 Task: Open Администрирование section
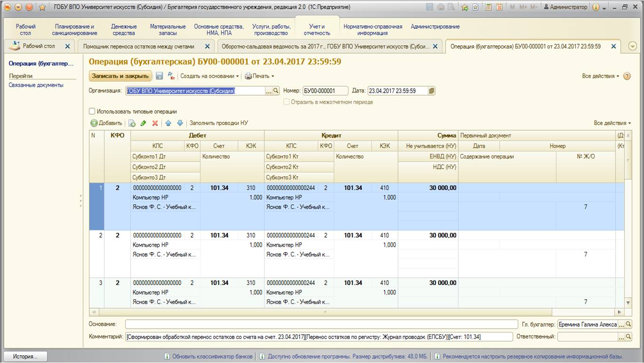[435, 27]
